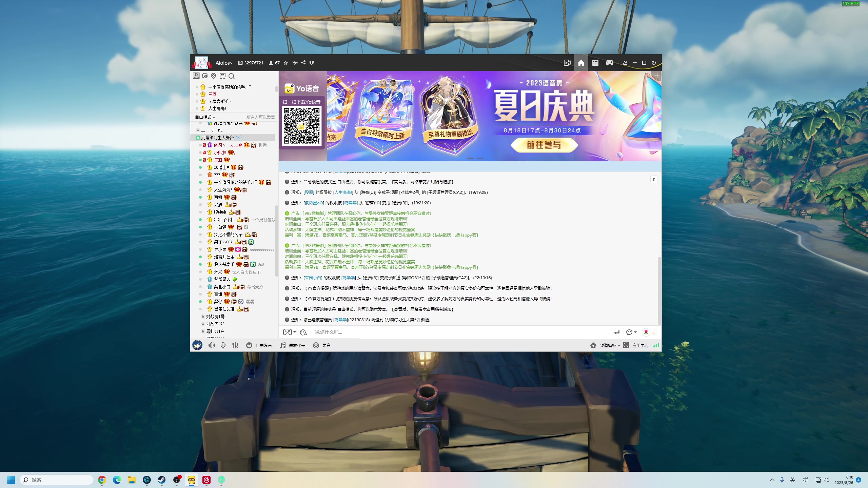Click the chat area vertical scrollbar
Viewport: 868px width, 488px height.
coord(659,290)
